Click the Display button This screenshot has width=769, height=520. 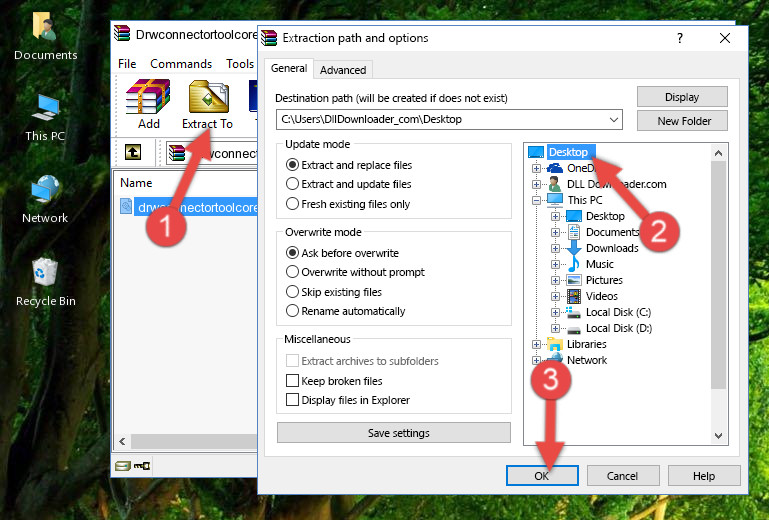[682, 97]
